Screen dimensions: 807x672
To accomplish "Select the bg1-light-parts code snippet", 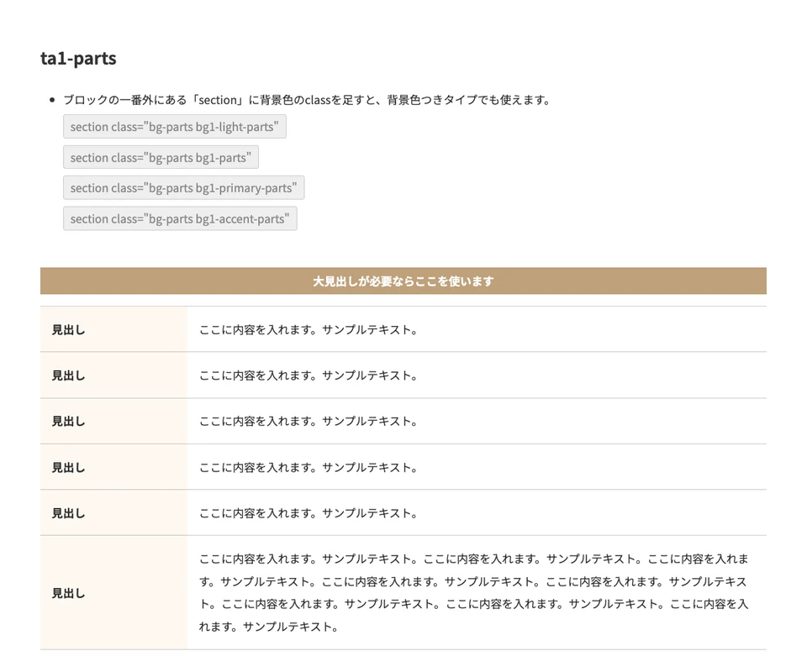I will tap(174, 127).
